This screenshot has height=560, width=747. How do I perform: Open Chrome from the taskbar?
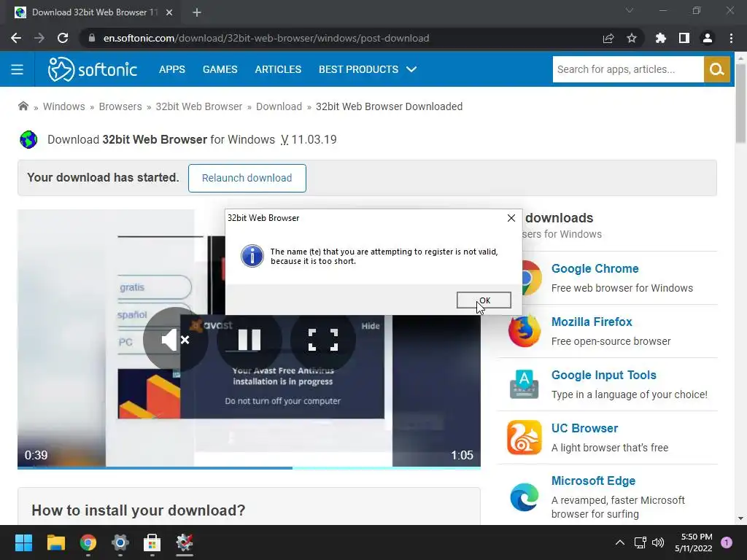click(88, 542)
